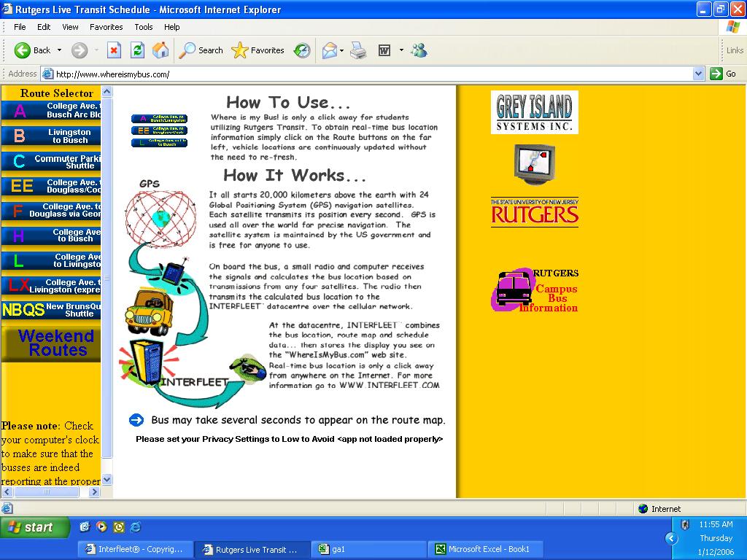Click the Rutgers university logo
Screen dimensions: 747x560
point(535,212)
